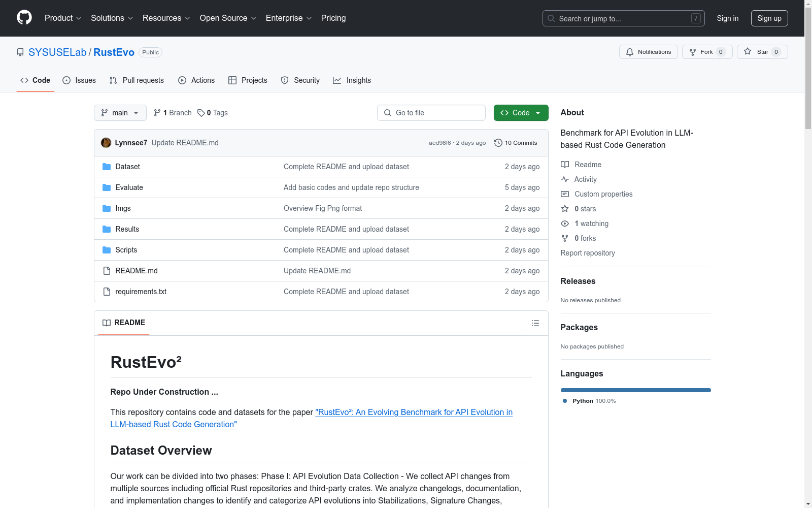
Task: Click the Search or jump to field
Action: click(623, 18)
